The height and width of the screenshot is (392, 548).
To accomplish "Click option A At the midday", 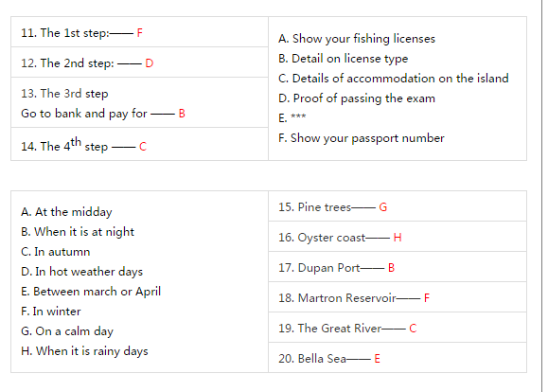I will (66, 212).
